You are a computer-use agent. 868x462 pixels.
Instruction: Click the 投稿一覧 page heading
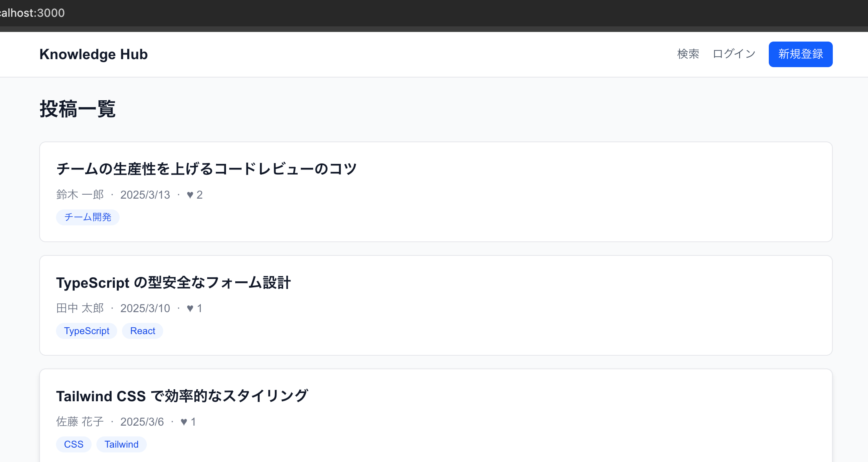[78, 109]
